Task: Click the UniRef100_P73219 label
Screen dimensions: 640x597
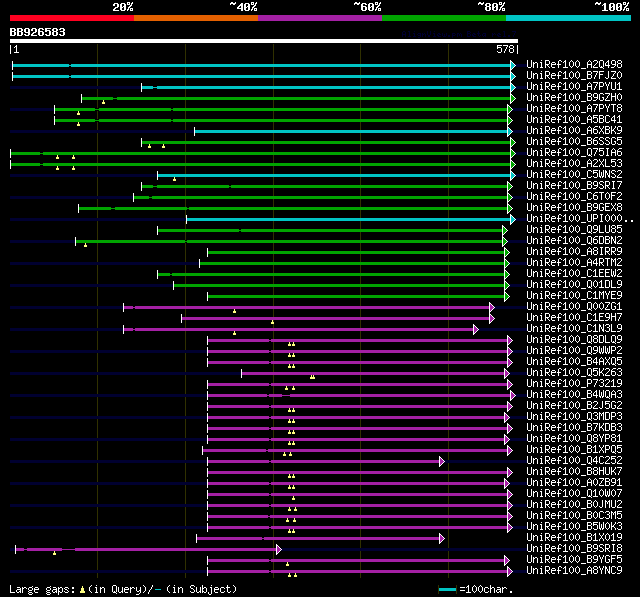Action: coord(574,384)
